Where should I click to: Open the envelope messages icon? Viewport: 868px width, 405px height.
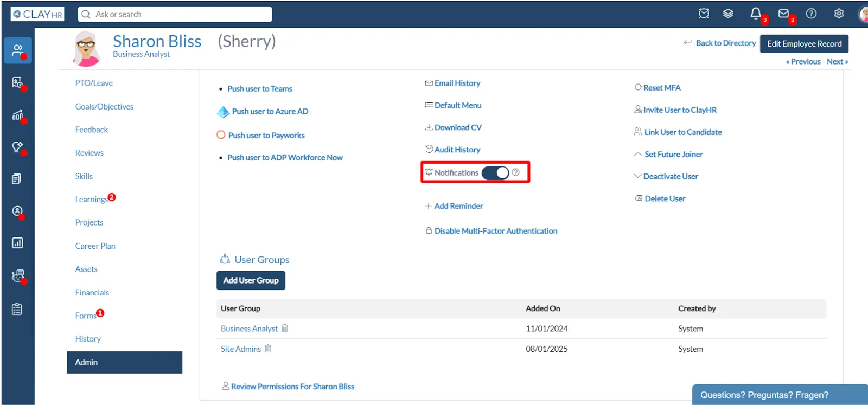tap(783, 14)
